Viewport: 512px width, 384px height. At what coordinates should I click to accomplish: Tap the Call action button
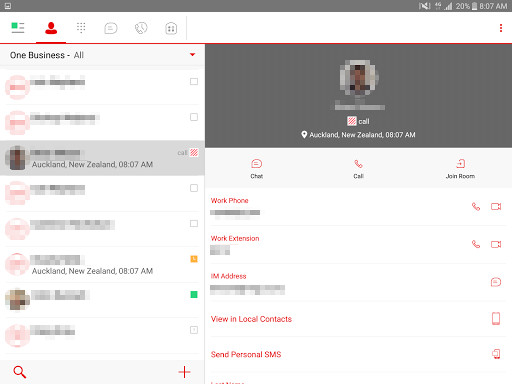[x=358, y=169]
